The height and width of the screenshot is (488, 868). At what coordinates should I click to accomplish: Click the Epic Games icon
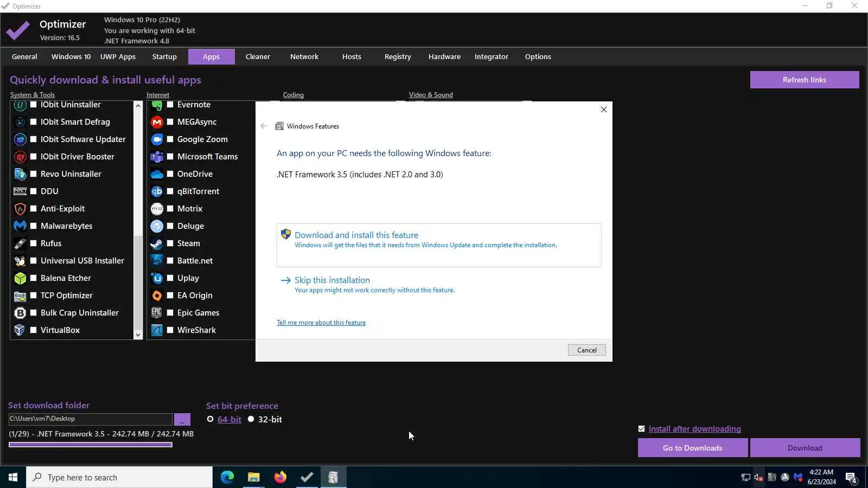point(157,313)
